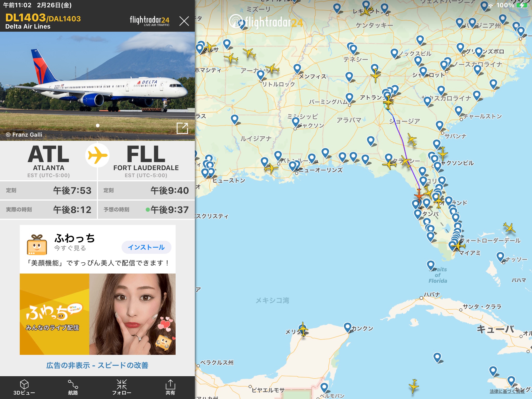Tap the yellow plane over Merida
The width and height of the screenshot is (532, 399).
click(303, 329)
